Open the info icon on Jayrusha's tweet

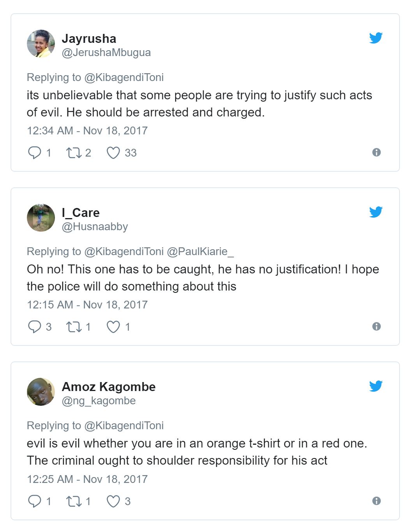[376, 152]
